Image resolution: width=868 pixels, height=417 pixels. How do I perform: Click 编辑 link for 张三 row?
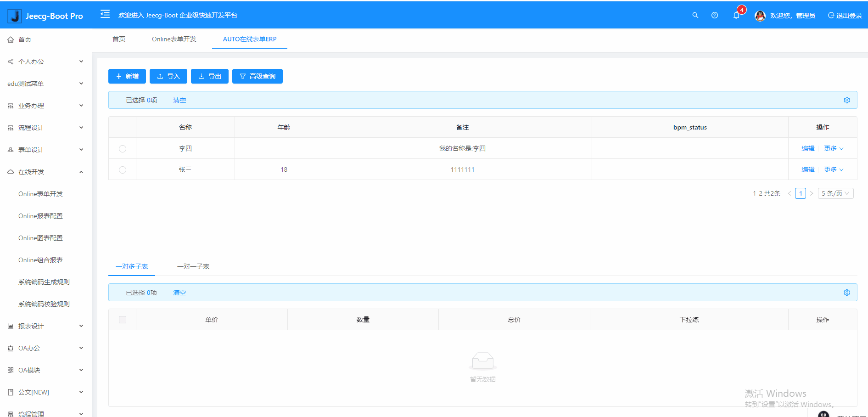807,170
